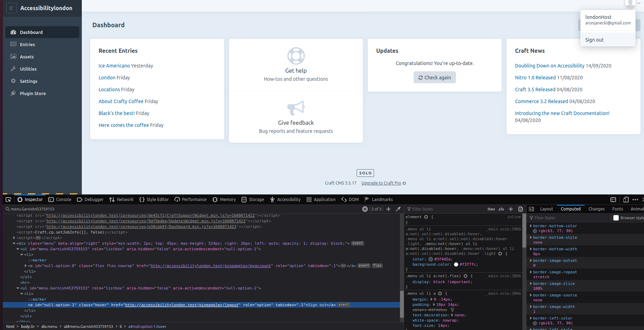This screenshot has width=644, height=330.
Task: Toggle the .cls classes panel
Action: click(x=501, y=209)
